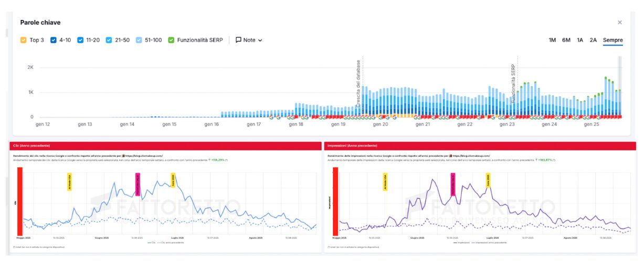Screen dimensions: 644x265
Task: Click the Crescita del database annotation line
Action: pyautogui.click(x=361, y=84)
